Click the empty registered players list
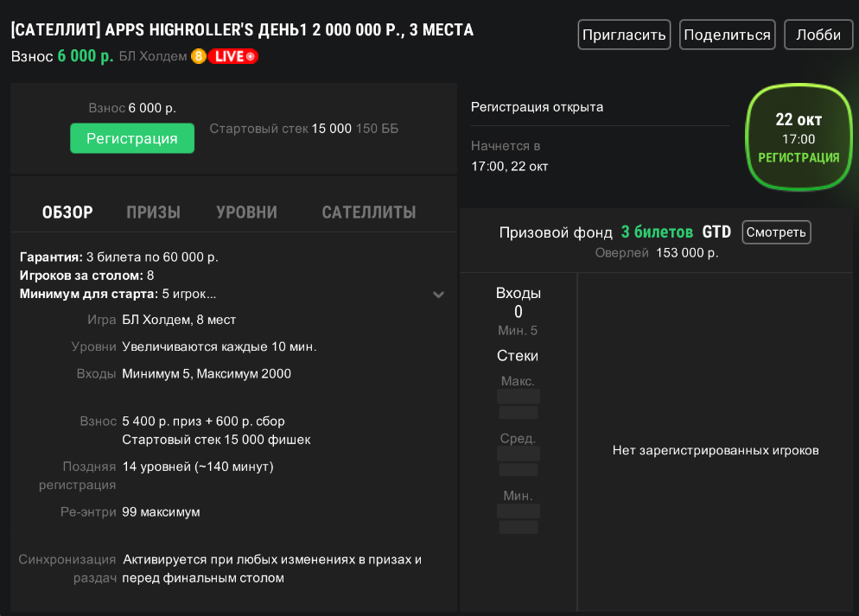The height and width of the screenshot is (616, 859). (x=715, y=450)
